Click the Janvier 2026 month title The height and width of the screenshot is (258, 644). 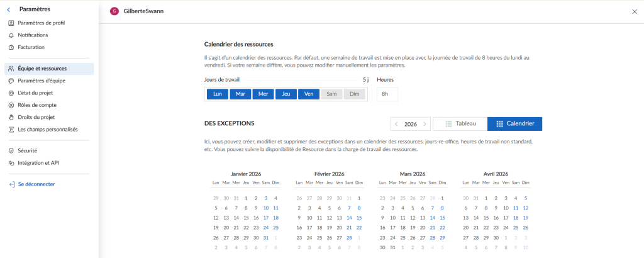pyautogui.click(x=246, y=174)
